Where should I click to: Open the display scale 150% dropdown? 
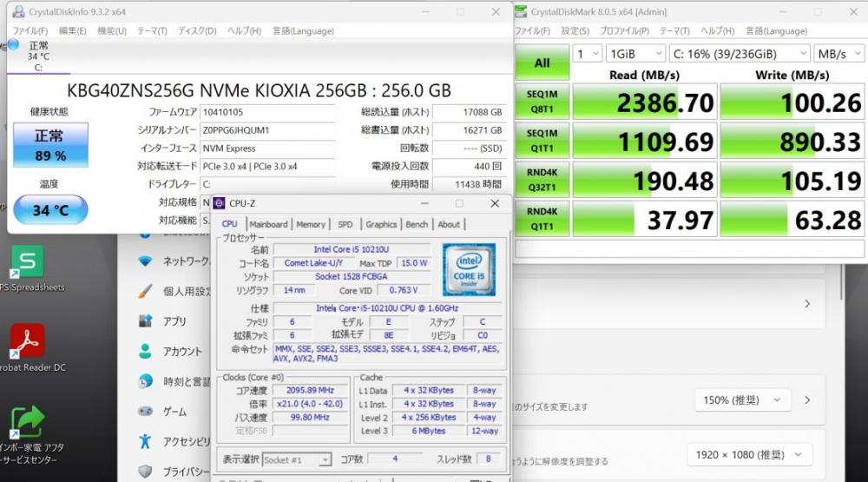tap(742, 400)
